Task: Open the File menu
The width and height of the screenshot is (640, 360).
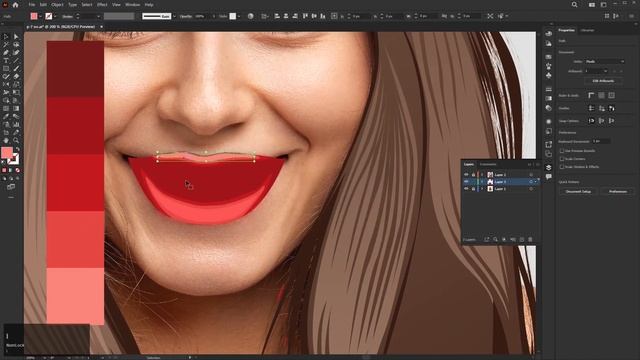Action: [x=31, y=5]
